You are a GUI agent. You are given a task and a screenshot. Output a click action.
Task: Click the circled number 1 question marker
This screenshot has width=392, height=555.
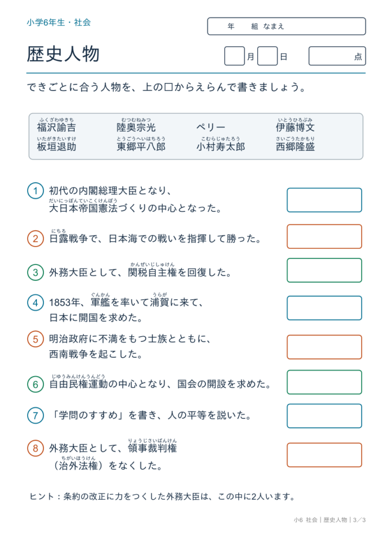coord(35,191)
